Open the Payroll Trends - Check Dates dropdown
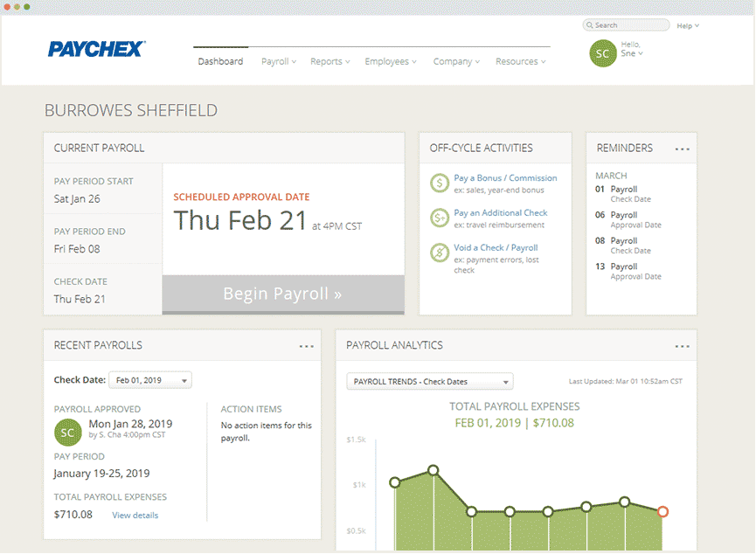 [x=430, y=381]
